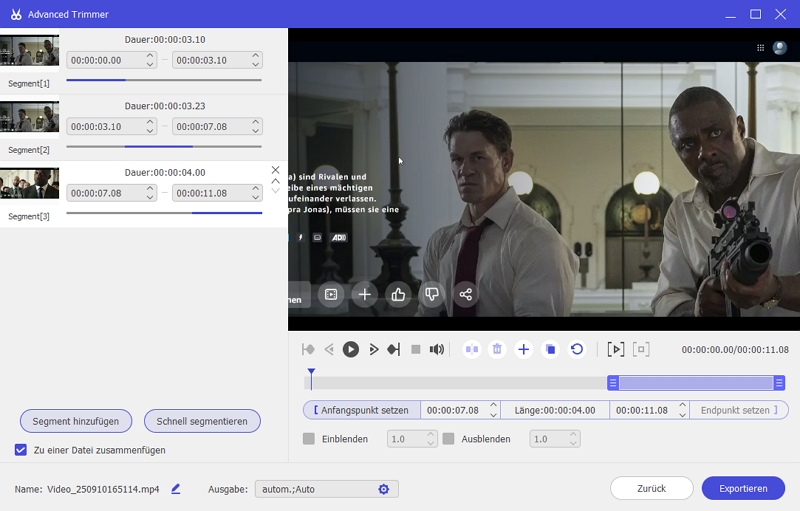Jump to segment end playback button

point(393,349)
